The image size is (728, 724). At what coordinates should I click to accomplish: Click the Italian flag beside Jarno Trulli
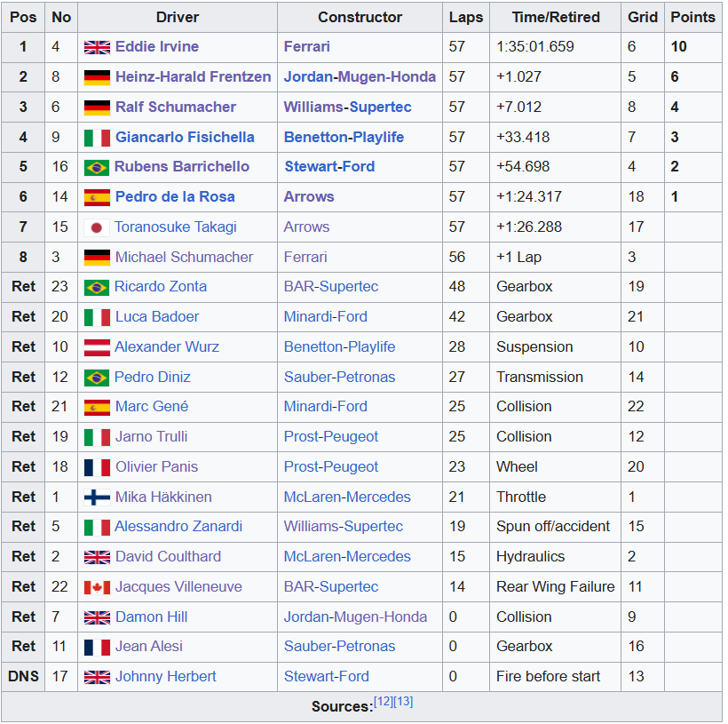click(x=97, y=437)
